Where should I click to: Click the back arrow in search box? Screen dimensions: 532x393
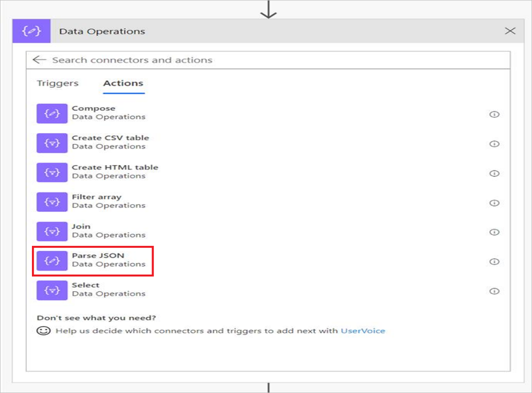point(39,60)
